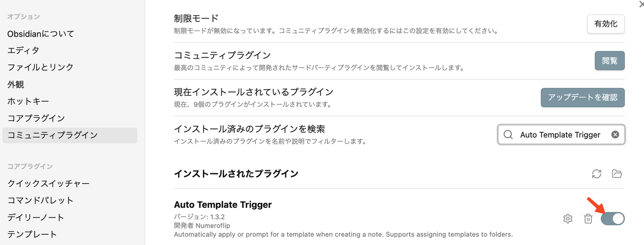Open デイリーノート plugin settings

click(x=36, y=217)
